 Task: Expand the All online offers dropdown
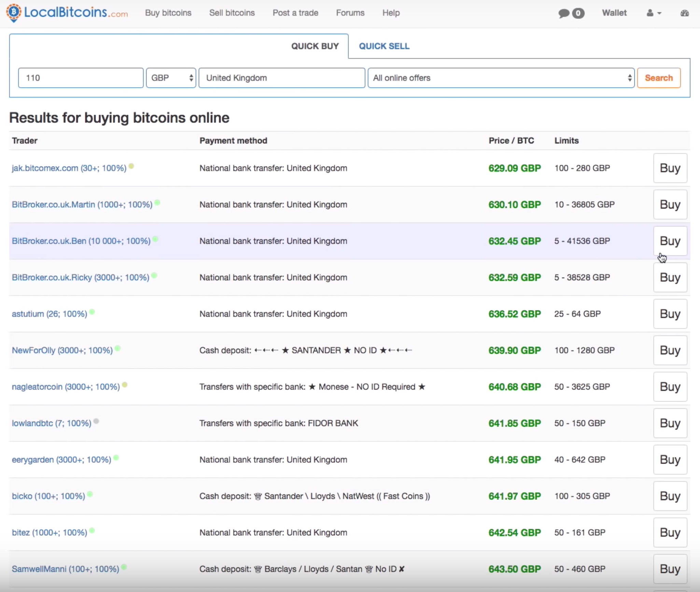click(501, 78)
